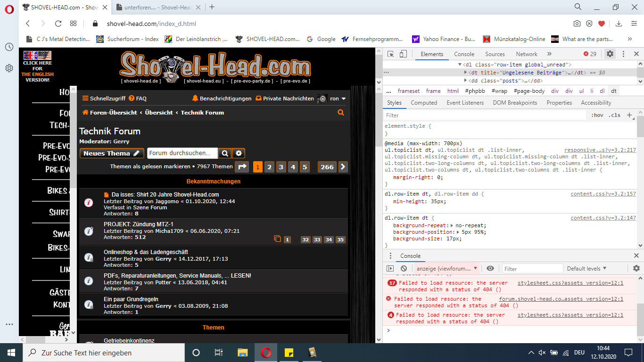Image resolution: width=644 pixels, height=362 pixels.
Task: Open the console context dropdown 'anzeige'
Action: pyautogui.click(x=446, y=268)
